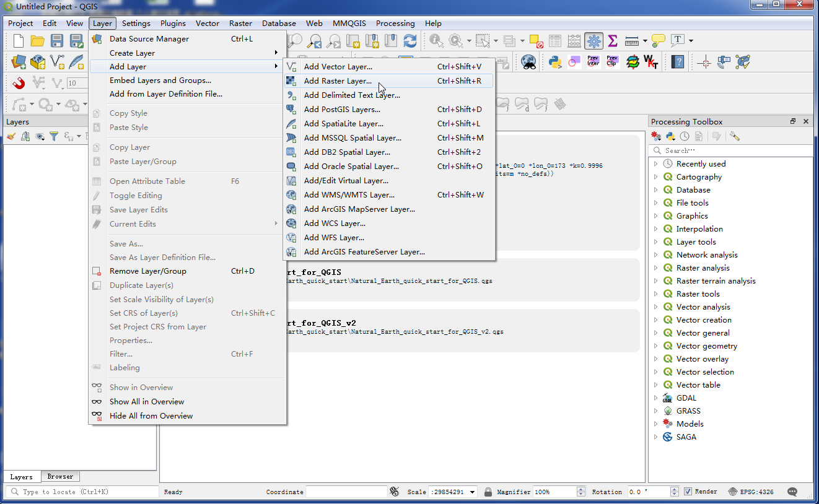The image size is (819, 504).
Task: Save project with the floppy disk icon
Action: tap(57, 41)
